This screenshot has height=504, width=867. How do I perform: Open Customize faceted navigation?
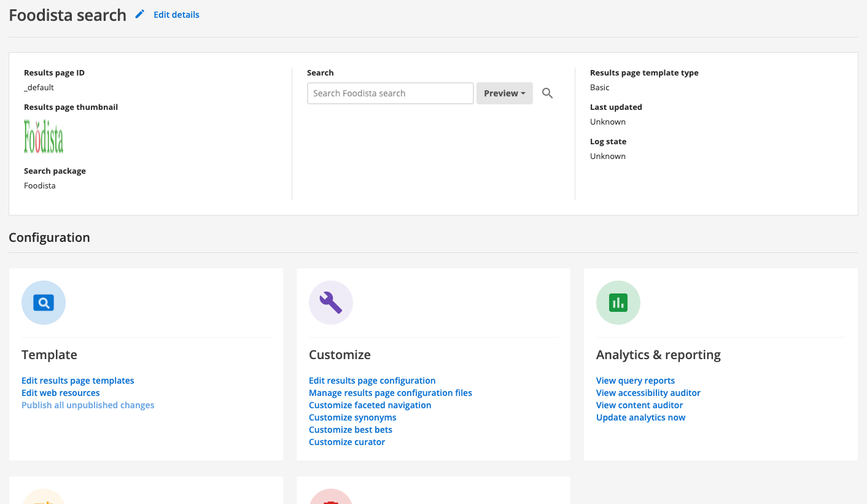(370, 405)
